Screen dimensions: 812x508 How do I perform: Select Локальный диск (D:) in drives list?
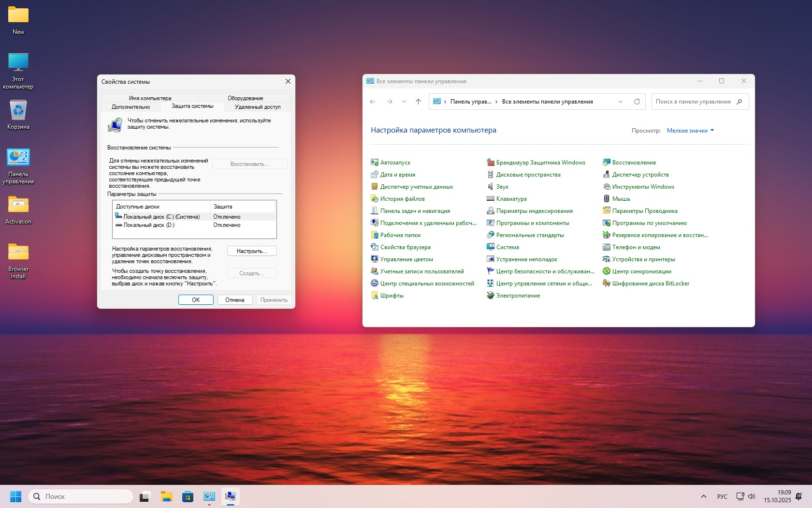149,225
